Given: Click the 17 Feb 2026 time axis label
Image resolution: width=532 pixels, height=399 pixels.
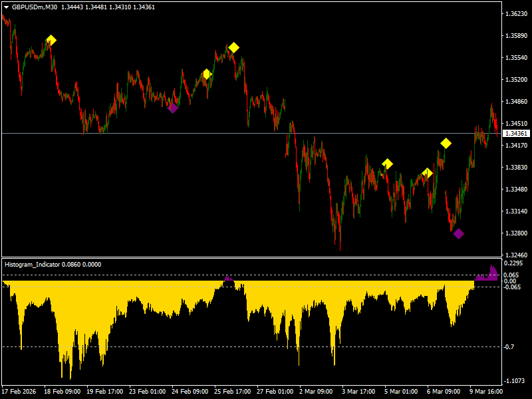Looking at the screenshot, I should pyautogui.click(x=20, y=392).
